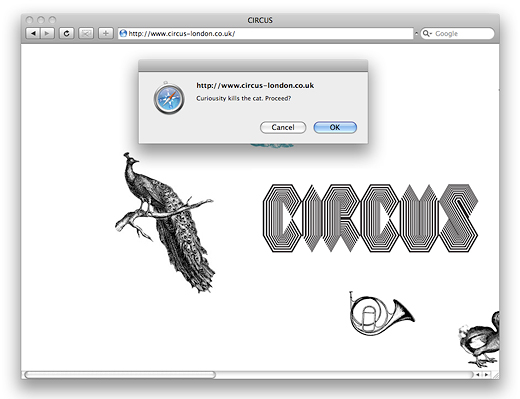Open the search magnifier dropdown

pos(427,34)
